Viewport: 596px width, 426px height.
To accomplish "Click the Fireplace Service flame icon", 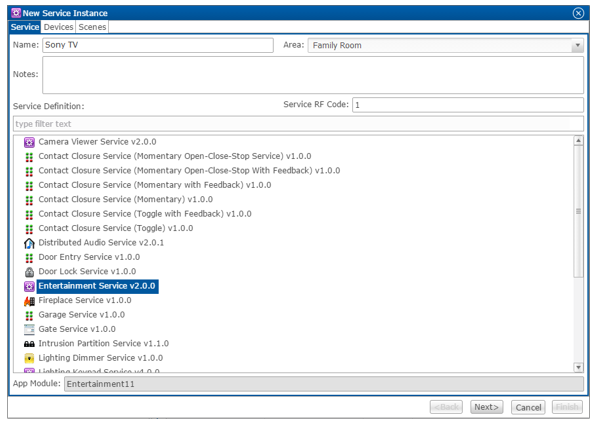I will tap(29, 301).
